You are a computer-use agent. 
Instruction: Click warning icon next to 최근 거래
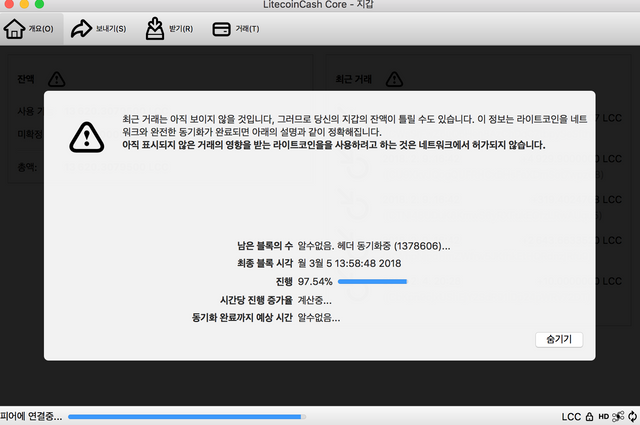(394, 79)
